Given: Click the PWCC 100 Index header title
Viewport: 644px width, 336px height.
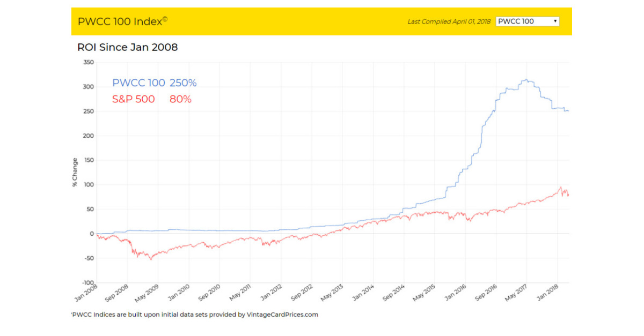Looking at the screenshot, I should (122, 21).
